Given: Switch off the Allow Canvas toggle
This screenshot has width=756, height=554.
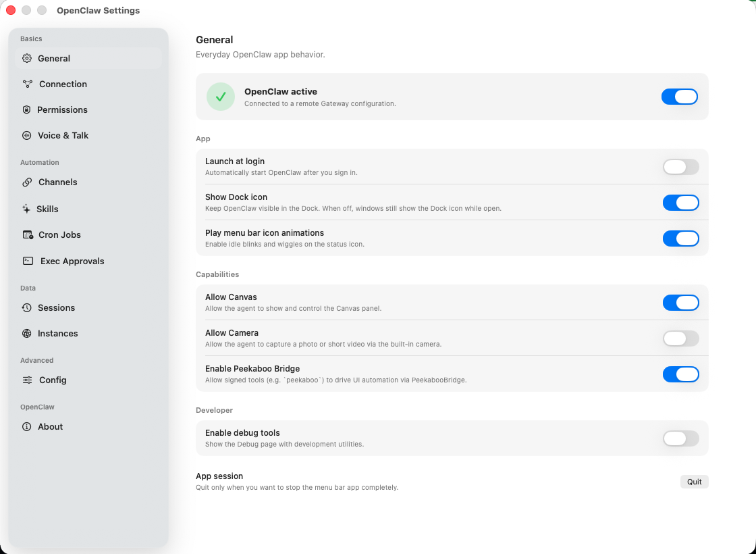Looking at the screenshot, I should [x=681, y=303].
